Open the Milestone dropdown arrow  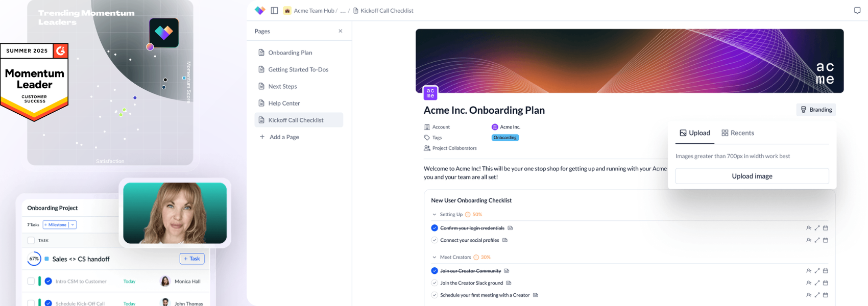point(73,225)
